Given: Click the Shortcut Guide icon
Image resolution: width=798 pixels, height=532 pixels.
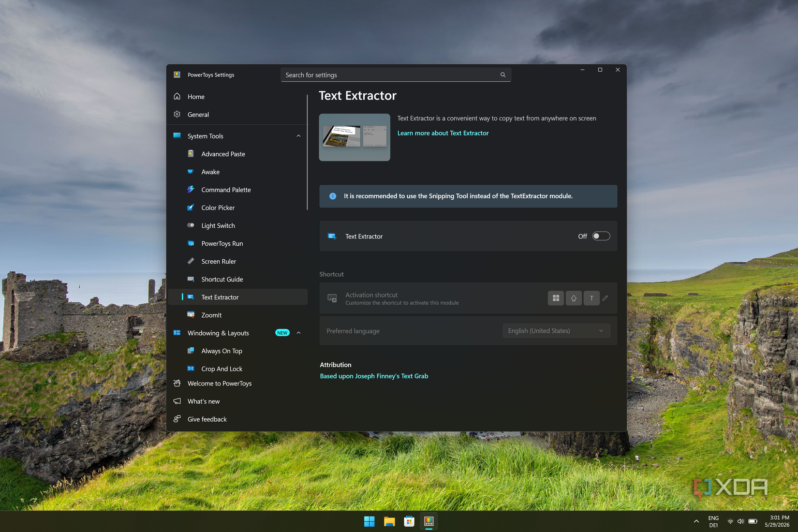Looking at the screenshot, I should point(191,279).
